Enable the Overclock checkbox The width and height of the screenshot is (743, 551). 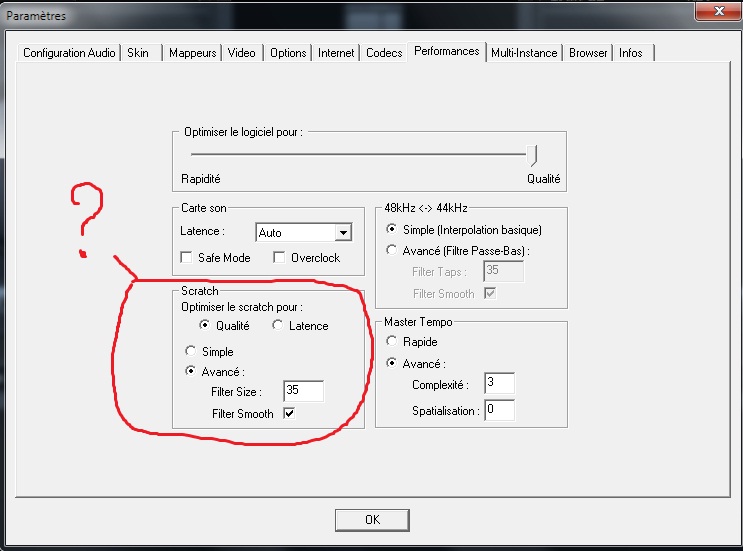click(x=280, y=258)
